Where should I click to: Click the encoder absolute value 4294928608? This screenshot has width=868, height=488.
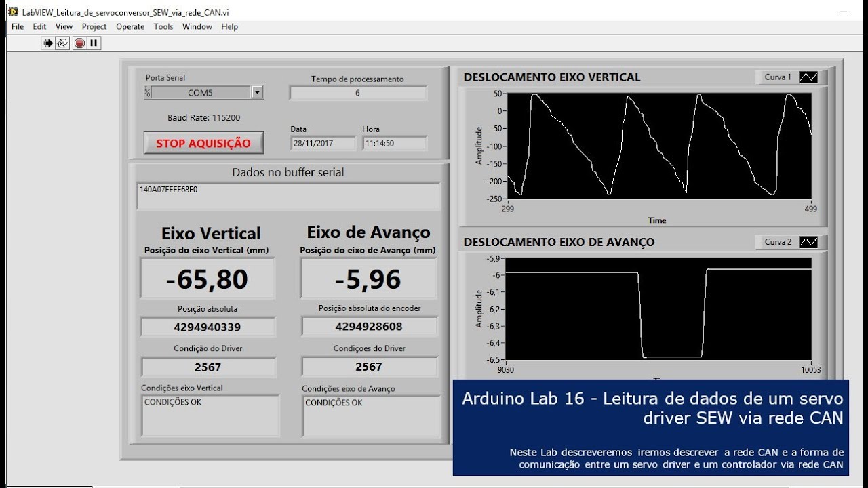pyautogui.click(x=369, y=327)
